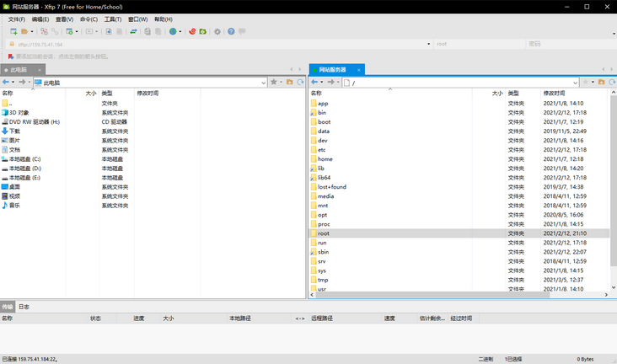Expand the remote path "/" dropdown
This screenshot has width=617, height=364.
tap(575, 83)
